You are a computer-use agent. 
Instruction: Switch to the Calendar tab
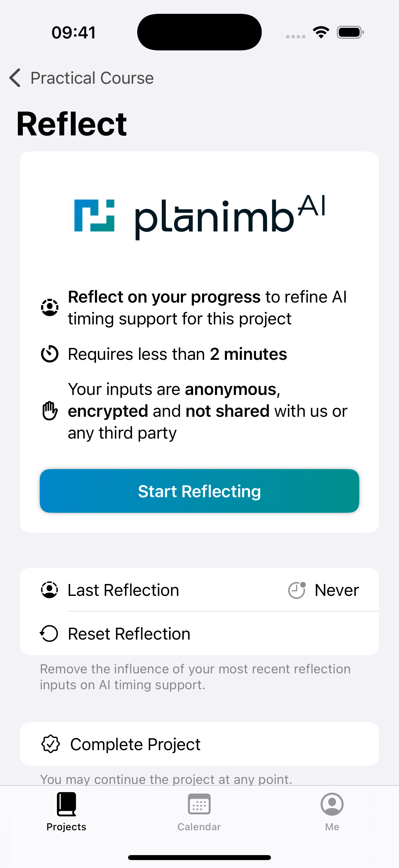pos(199,812)
